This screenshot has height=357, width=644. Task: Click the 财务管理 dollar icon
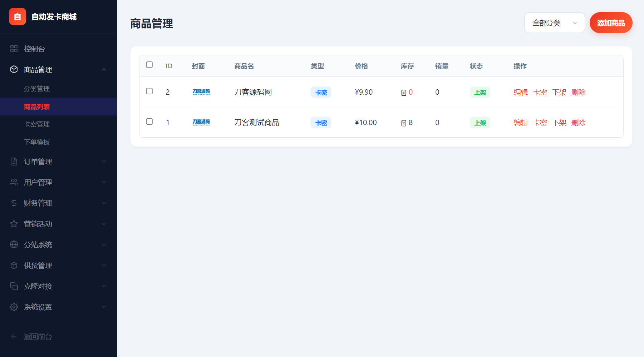14,203
